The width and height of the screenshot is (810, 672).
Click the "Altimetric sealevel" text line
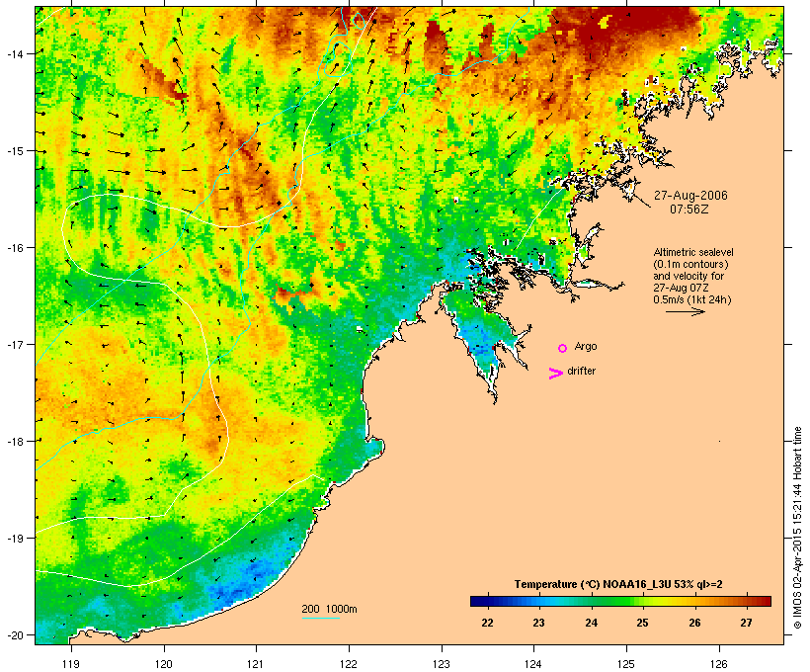(693, 252)
